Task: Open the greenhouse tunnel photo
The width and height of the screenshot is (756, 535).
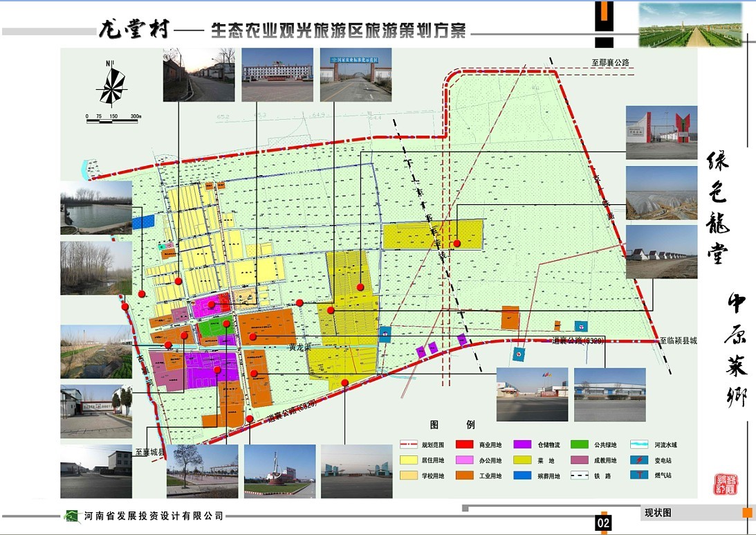Action: click(661, 193)
